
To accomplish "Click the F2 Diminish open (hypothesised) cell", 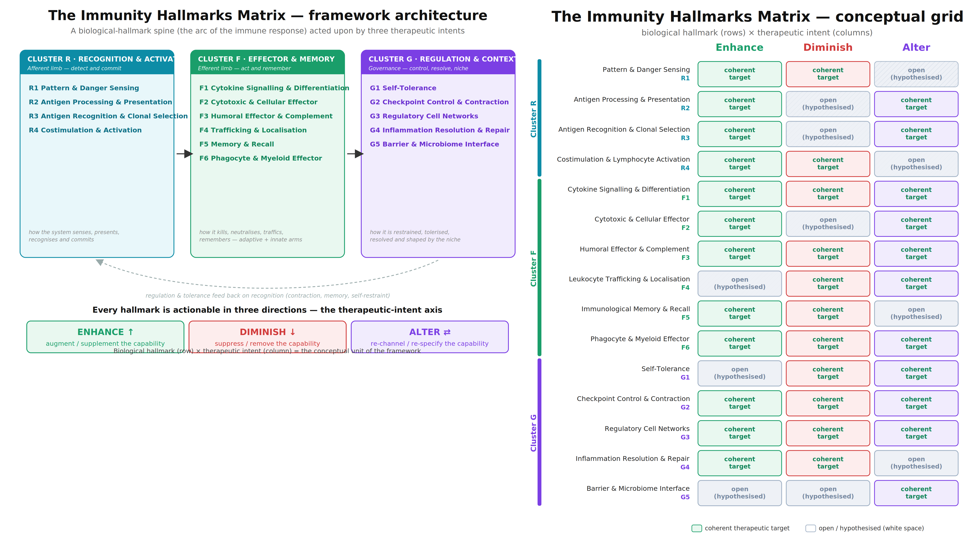I will pos(828,224).
